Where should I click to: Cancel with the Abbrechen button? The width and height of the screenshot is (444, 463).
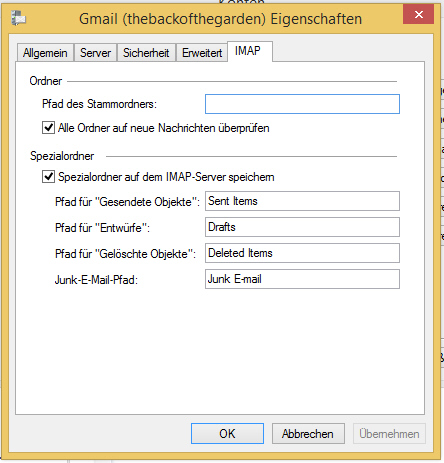click(308, 434)
